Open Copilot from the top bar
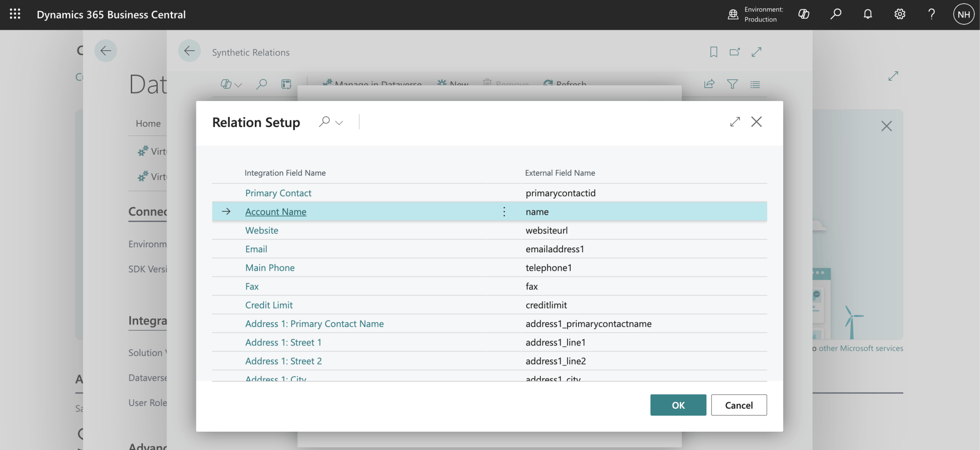This screenshot has height=450, width=980. tap(804, 14)
